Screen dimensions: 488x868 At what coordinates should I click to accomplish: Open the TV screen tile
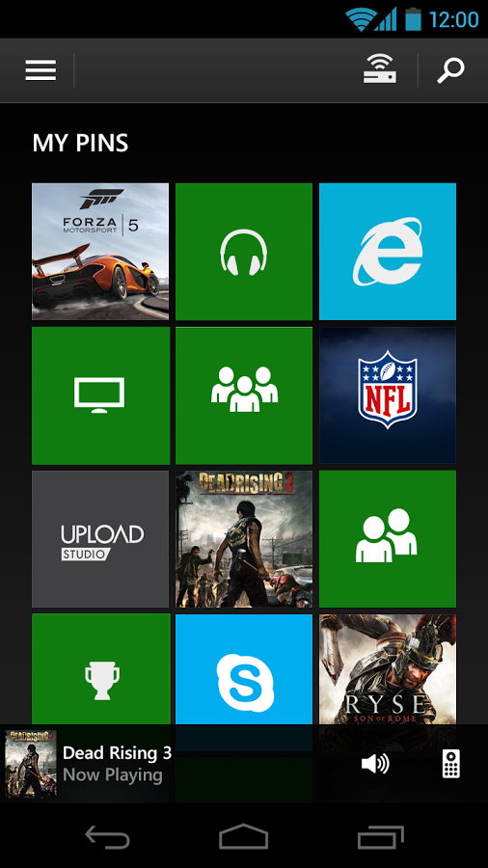click(x=100, y=395)
